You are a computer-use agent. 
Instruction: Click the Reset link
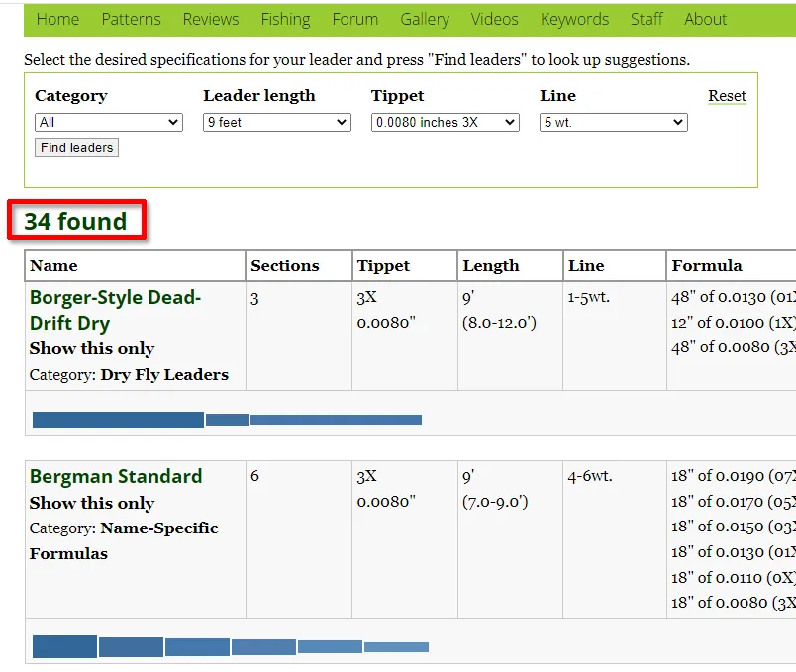727,96
